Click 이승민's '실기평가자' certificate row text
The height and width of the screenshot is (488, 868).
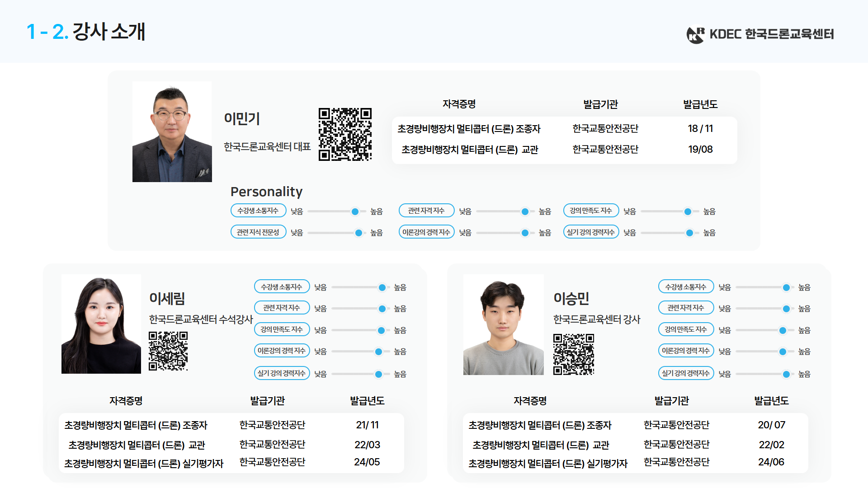[x=548, y=464]
